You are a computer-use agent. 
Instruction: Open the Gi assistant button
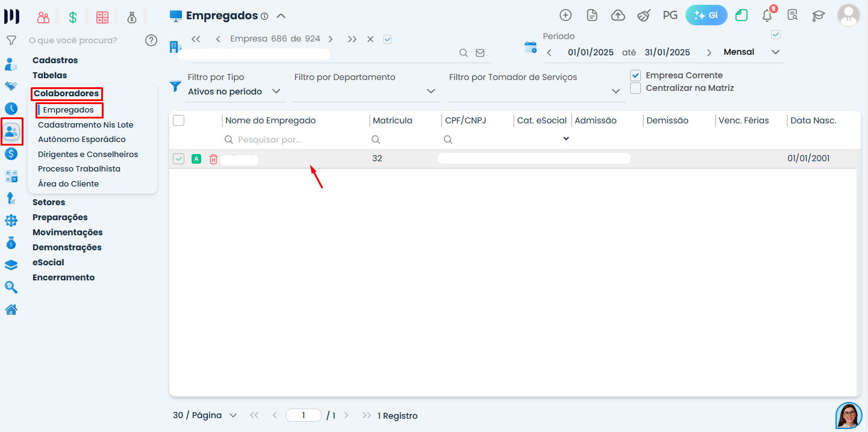tap(707, 15)
